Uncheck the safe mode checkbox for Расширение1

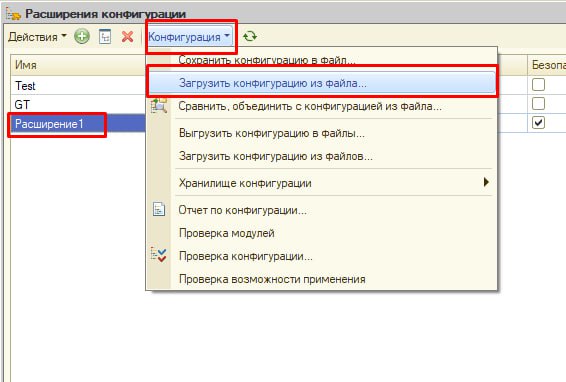coord(538,123)
